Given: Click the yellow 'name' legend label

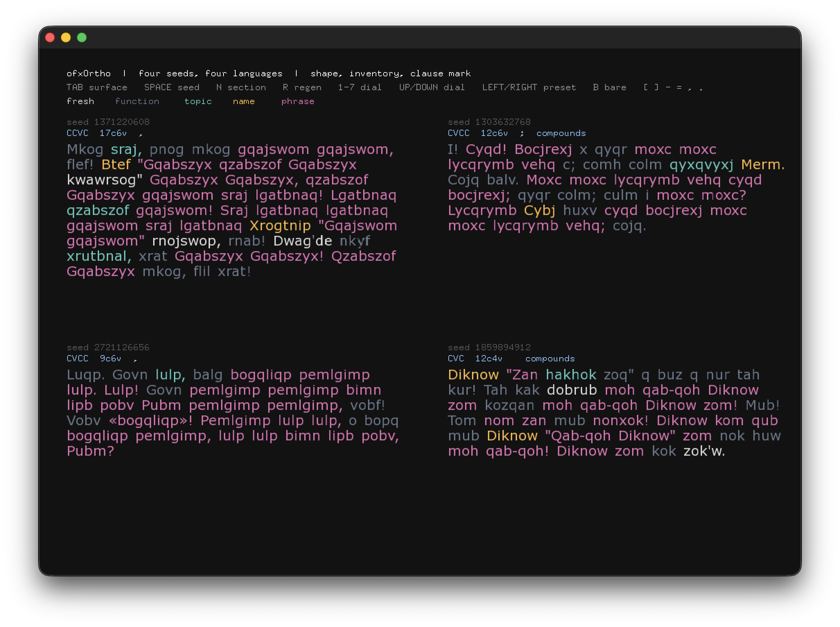Looking at the screenshot, I should point(244,101).
